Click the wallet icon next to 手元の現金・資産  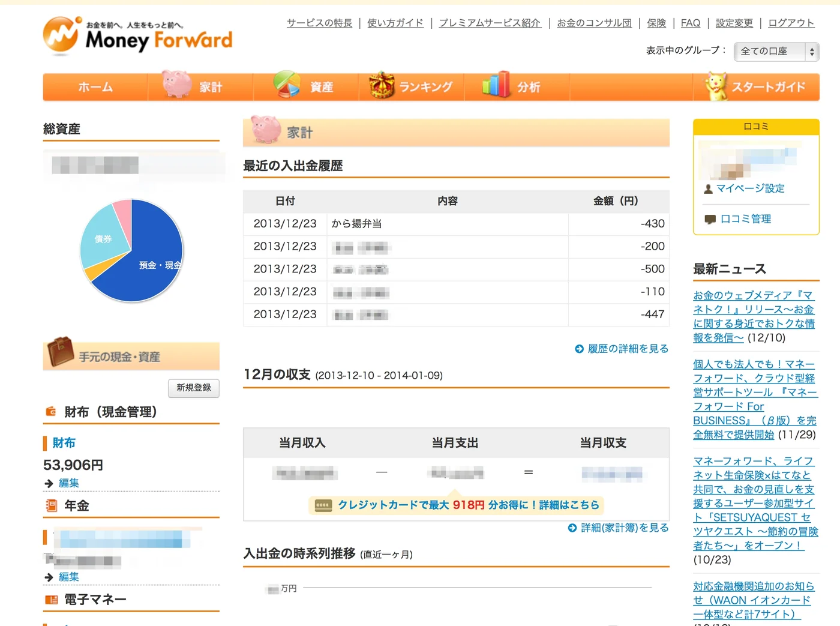[x=61, y=352]
